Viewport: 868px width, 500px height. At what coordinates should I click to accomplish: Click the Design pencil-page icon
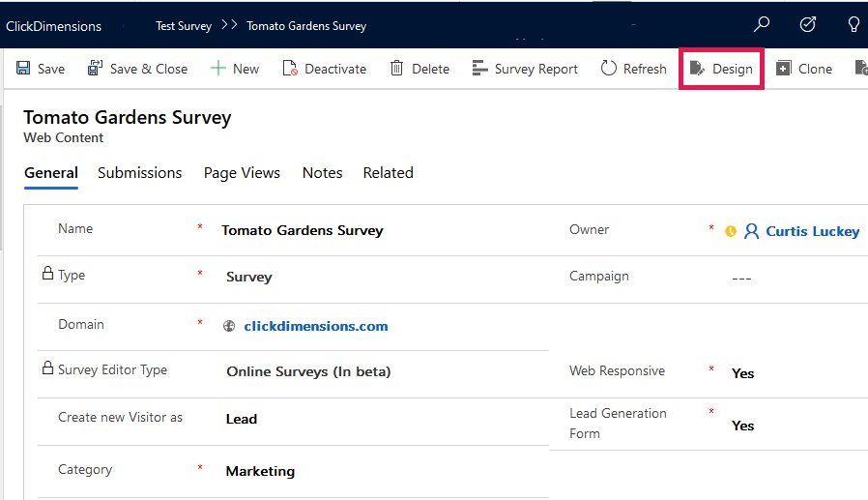click(697, 68)
